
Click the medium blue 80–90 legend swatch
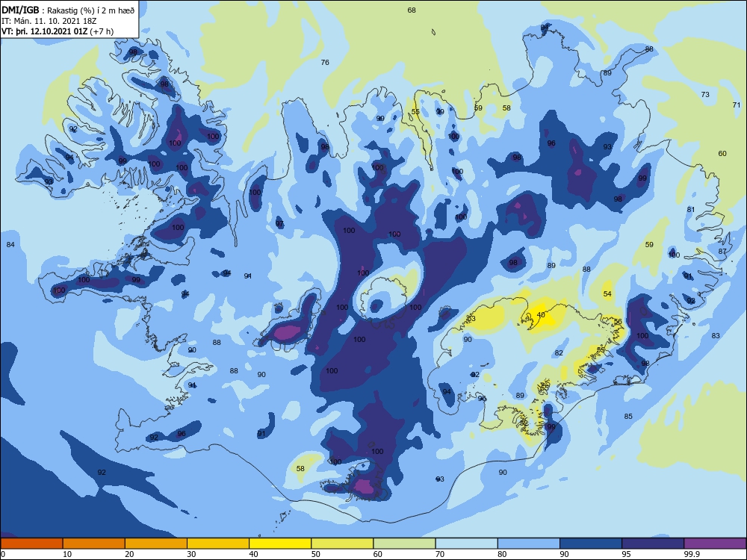click(x=529, y=544)
